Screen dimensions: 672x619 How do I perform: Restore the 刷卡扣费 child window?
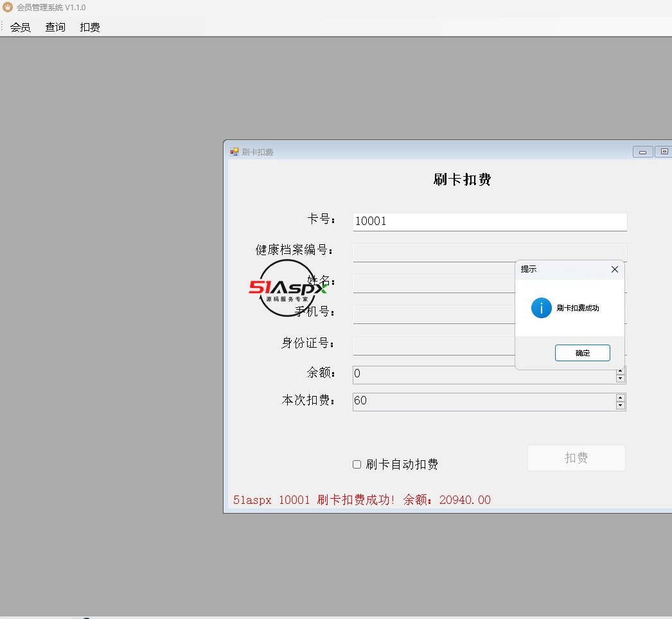tap(664, 152)
